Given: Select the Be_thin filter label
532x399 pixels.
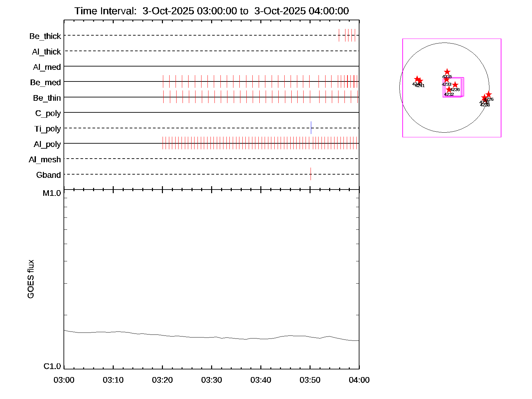Looking at the screenshot, I should click(x=47, y=98).
